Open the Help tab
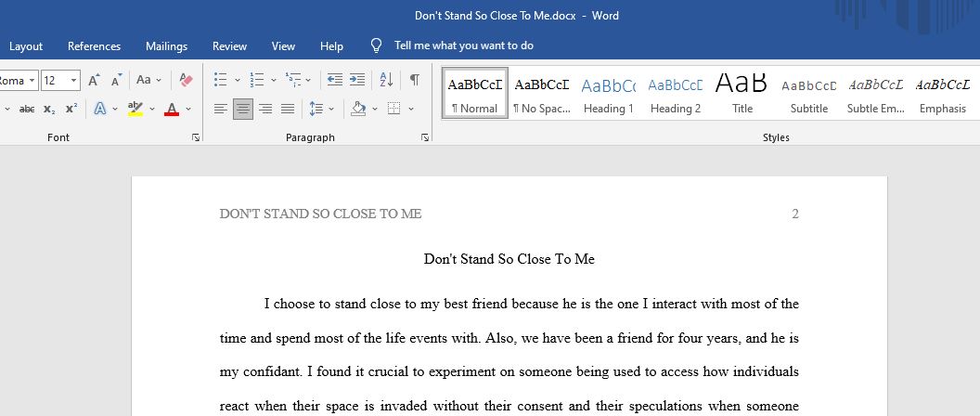This screenshot has width=980, height=416. pyautogui.click(x=331, y=46)
